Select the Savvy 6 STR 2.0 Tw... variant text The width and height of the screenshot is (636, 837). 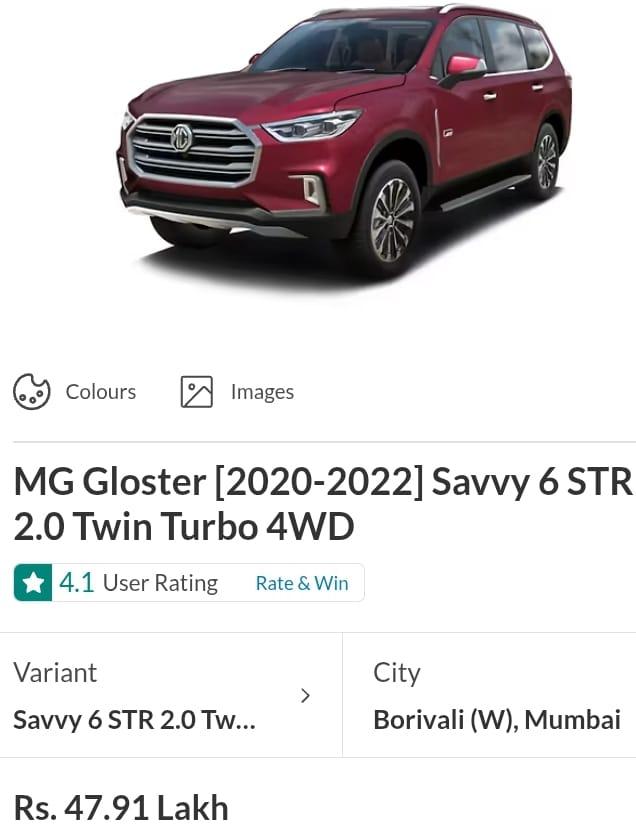click(135, 720)
